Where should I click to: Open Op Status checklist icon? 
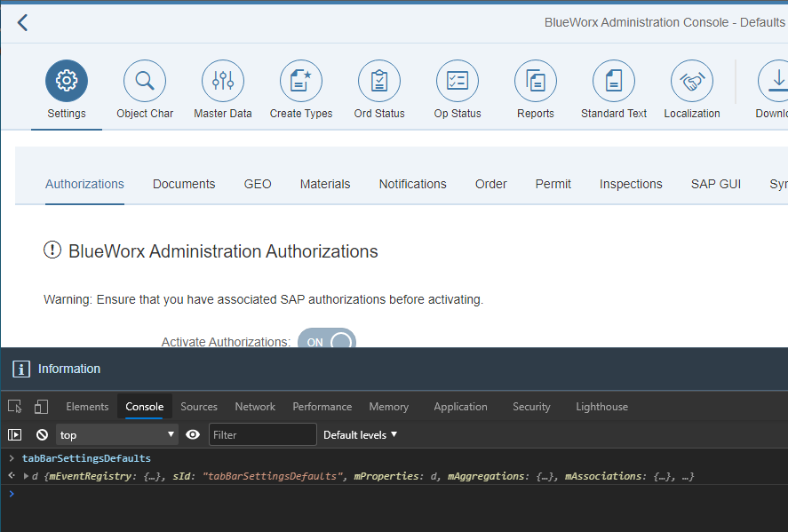(458, 81)
